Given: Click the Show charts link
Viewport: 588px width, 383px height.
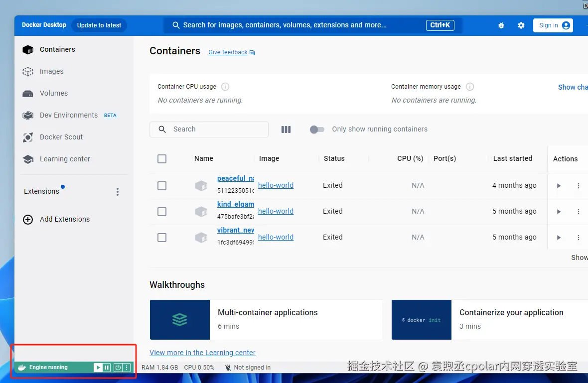Looking at the screenshot, I should point(573,87).
